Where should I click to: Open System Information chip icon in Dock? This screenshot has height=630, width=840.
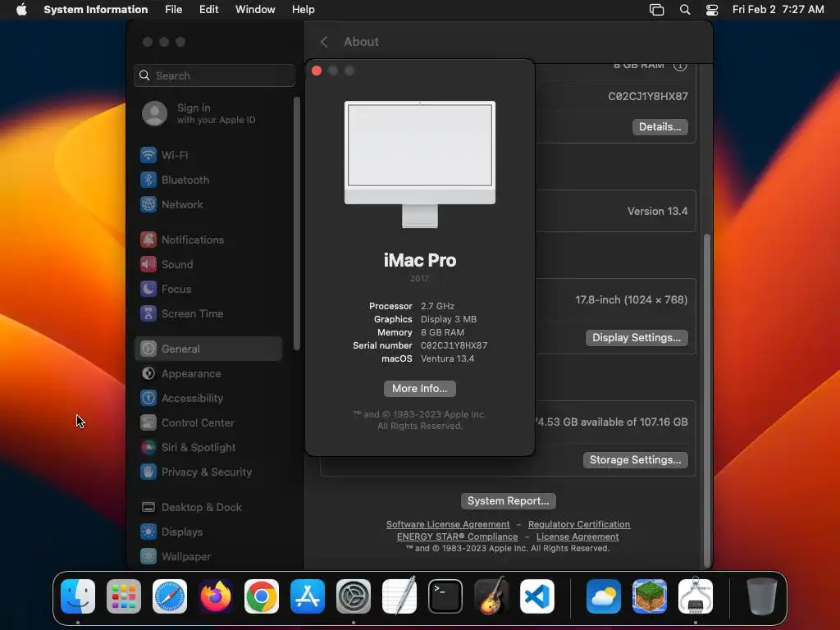coord(696,596)
